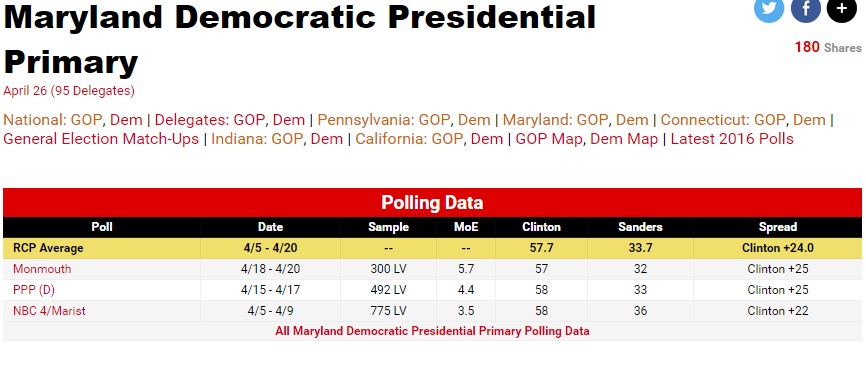The height and width of the screenshot is (372, 866).
Task: Open the Monmouth poll link
Action: point(42,269)
